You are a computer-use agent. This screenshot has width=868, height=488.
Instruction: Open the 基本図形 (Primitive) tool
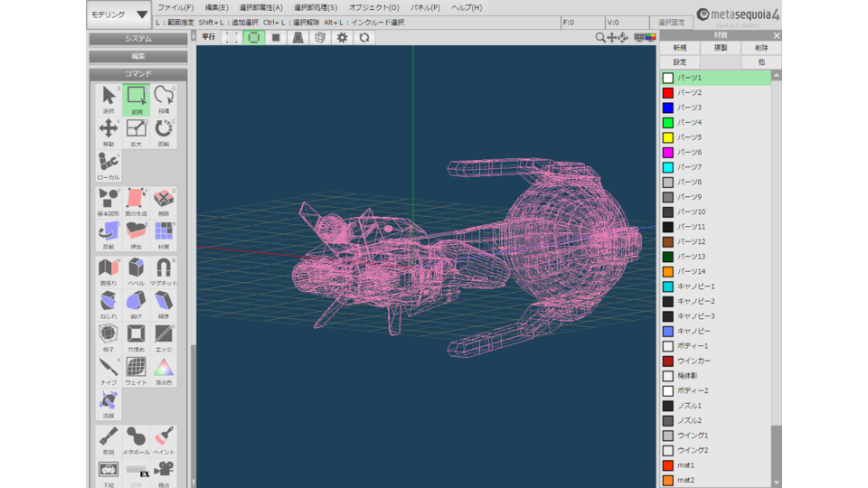(x=108, y=202)
